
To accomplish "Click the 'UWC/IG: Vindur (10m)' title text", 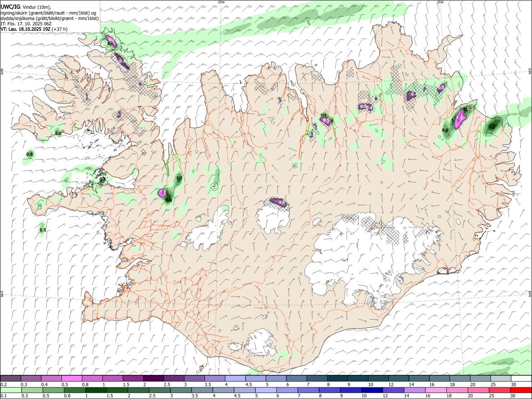I will coord(26,7).
